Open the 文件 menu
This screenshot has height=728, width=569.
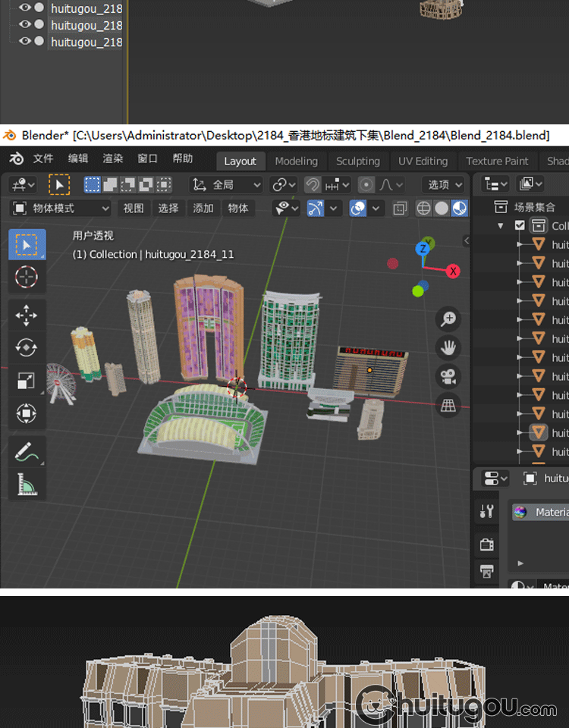[43, 159]
